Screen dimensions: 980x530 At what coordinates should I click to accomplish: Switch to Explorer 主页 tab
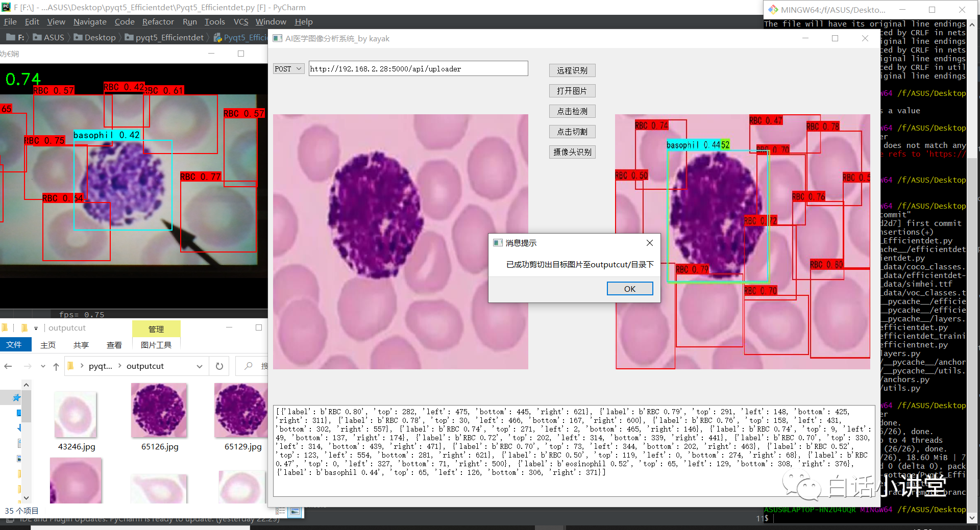coord(48,345)
